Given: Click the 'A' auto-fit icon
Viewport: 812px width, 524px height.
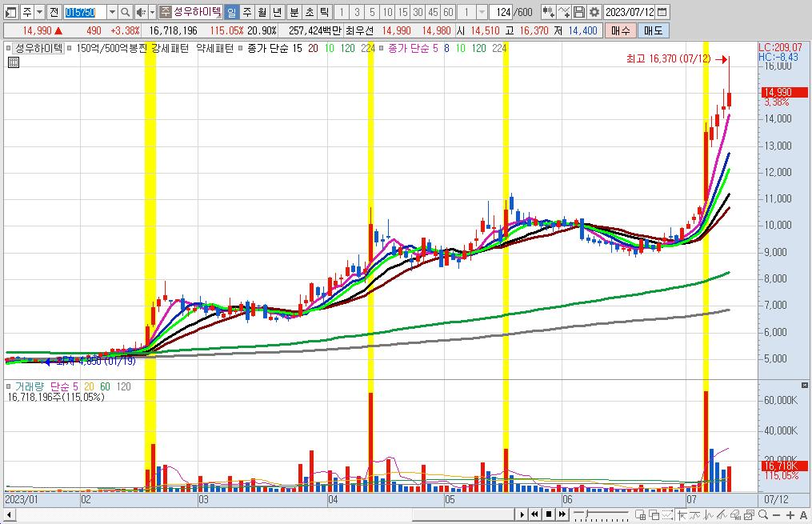Looking at the screenshot, I should 804,515.
